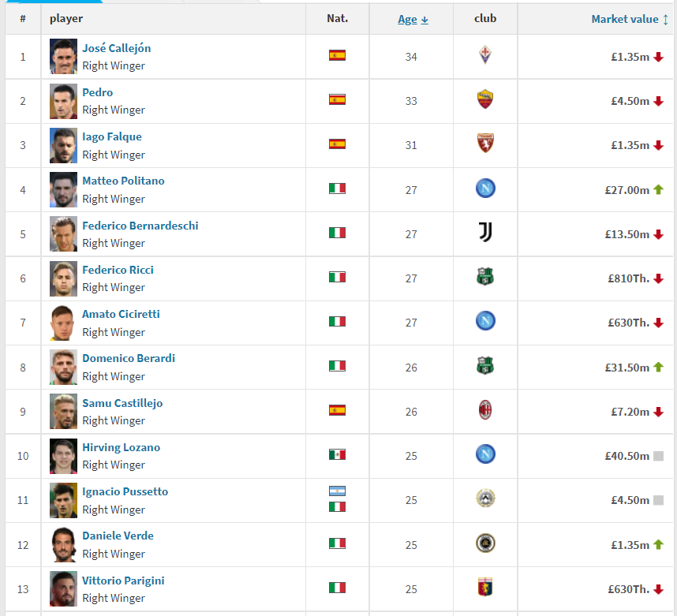The image size is (677, 616).
Task: Click Daniele Verde's portrait thumbnail
Action: 63,544
